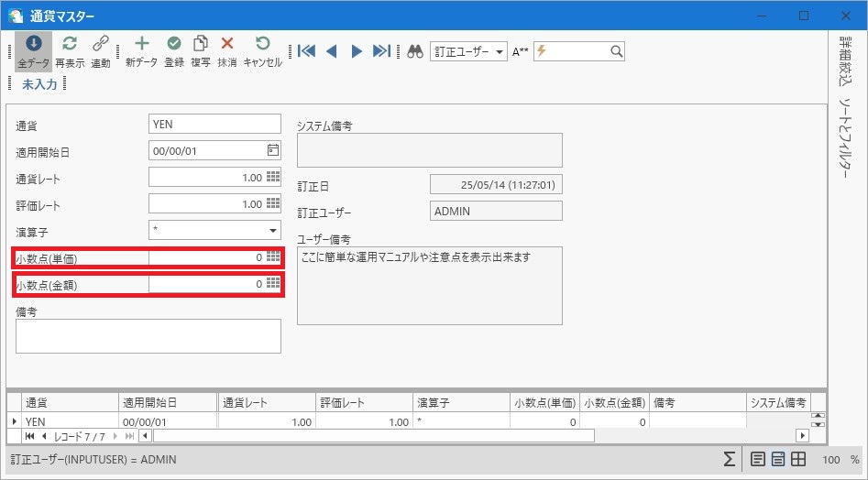
Task: Select the YEN cell in grid row
Action: 71,421
